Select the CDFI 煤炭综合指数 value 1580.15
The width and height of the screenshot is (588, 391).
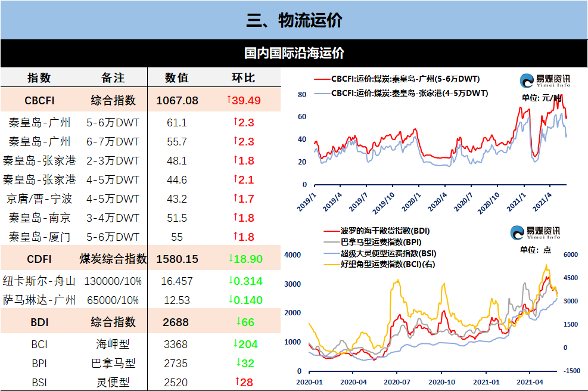pyautogui.click(x=177, y=259)
